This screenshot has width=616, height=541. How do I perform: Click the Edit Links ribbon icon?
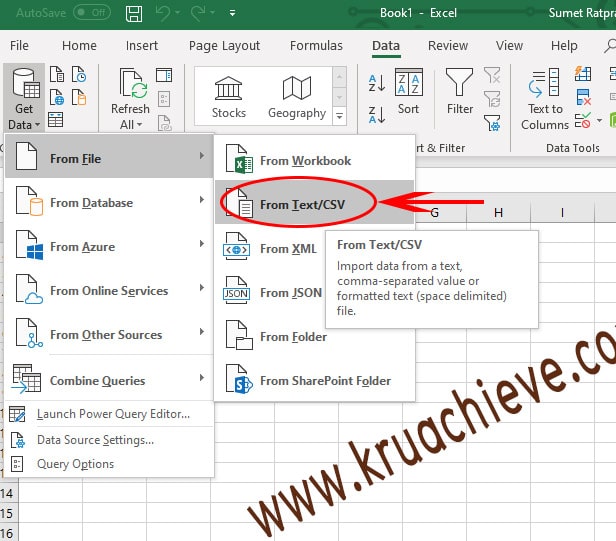[164, 123]
